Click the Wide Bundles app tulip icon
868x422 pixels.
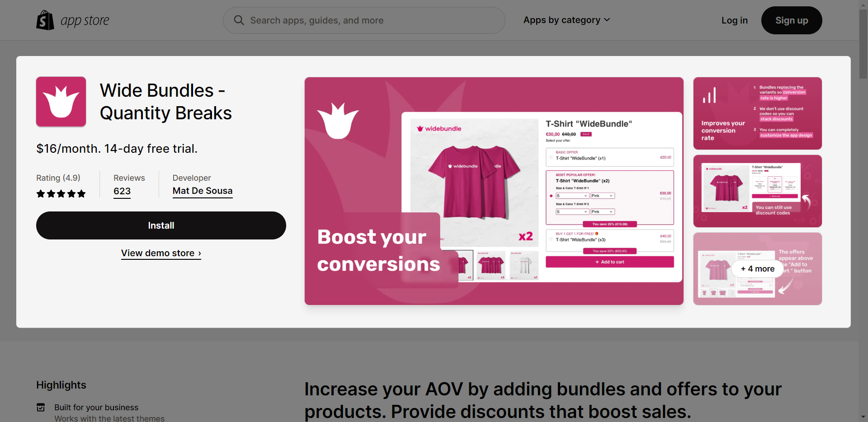(61, 102)
